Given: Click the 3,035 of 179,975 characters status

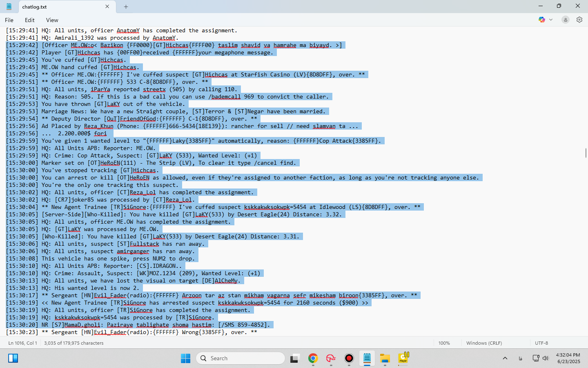Looking at the screenshot, I should click(x=74, y=343).
